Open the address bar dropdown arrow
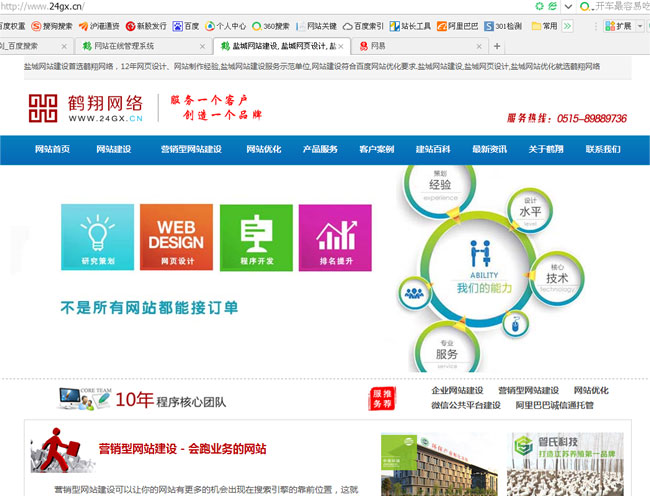This screenshot has height=496, width=650. coord(568,6)
